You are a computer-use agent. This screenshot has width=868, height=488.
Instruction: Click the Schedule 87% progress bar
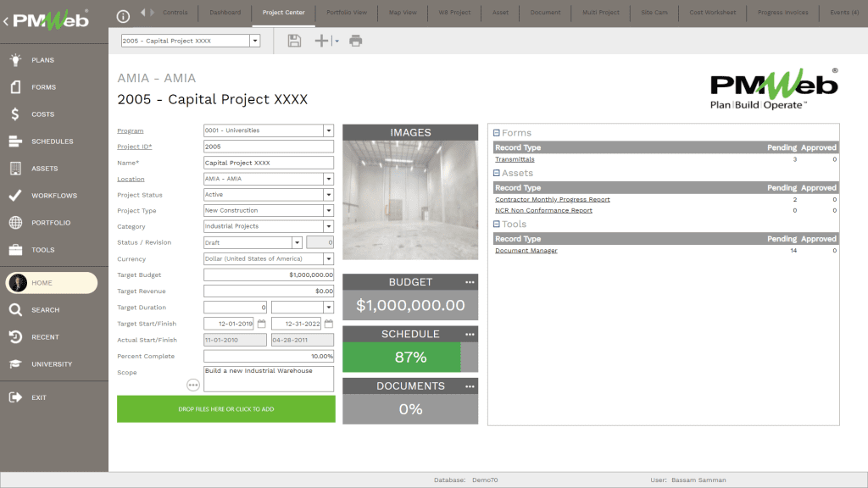[410, 358]
